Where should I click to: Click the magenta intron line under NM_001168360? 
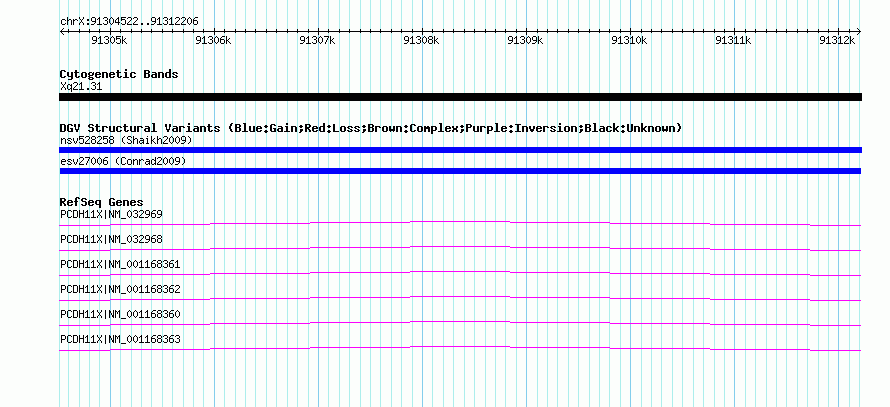coord(460,322)
